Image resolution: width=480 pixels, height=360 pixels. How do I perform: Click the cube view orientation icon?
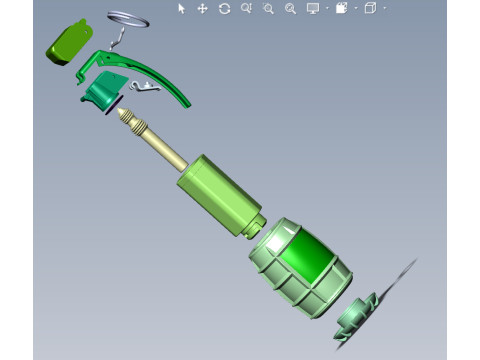coord(370,8)
